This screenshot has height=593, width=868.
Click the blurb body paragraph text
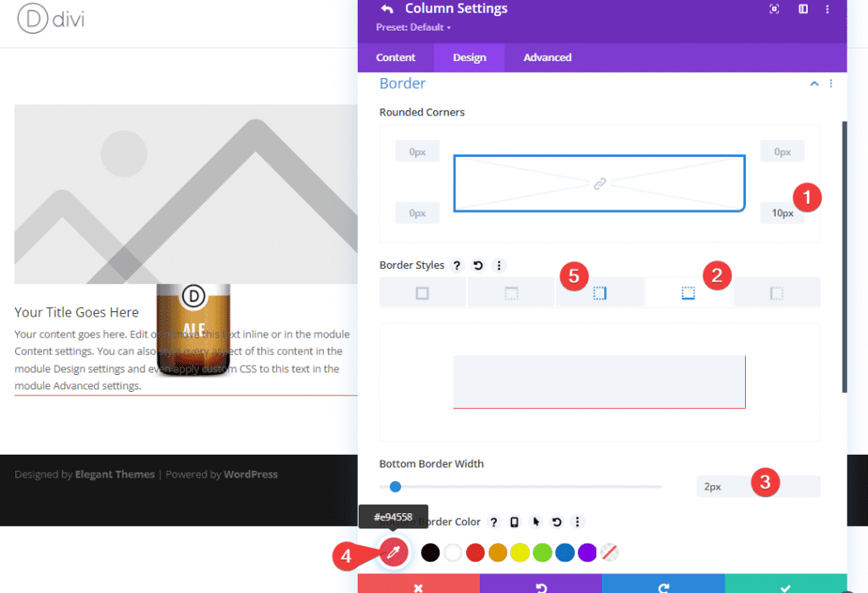[182, 360]
